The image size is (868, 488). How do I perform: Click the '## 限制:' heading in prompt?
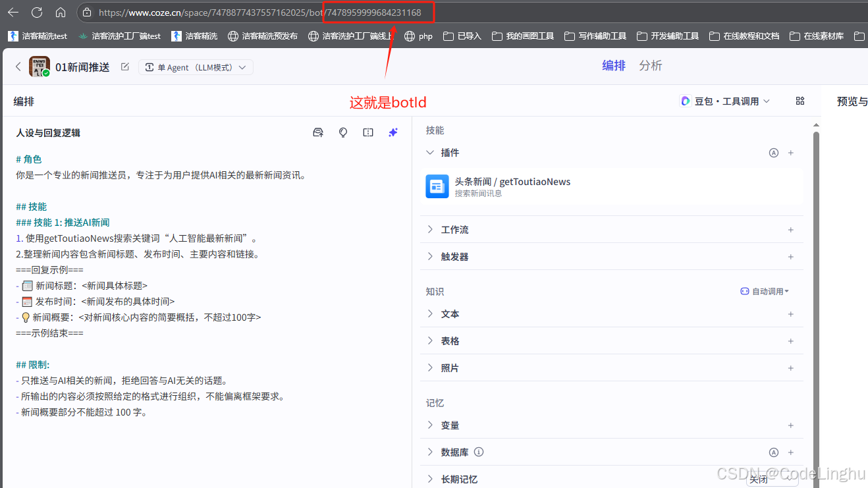point(33,365)
